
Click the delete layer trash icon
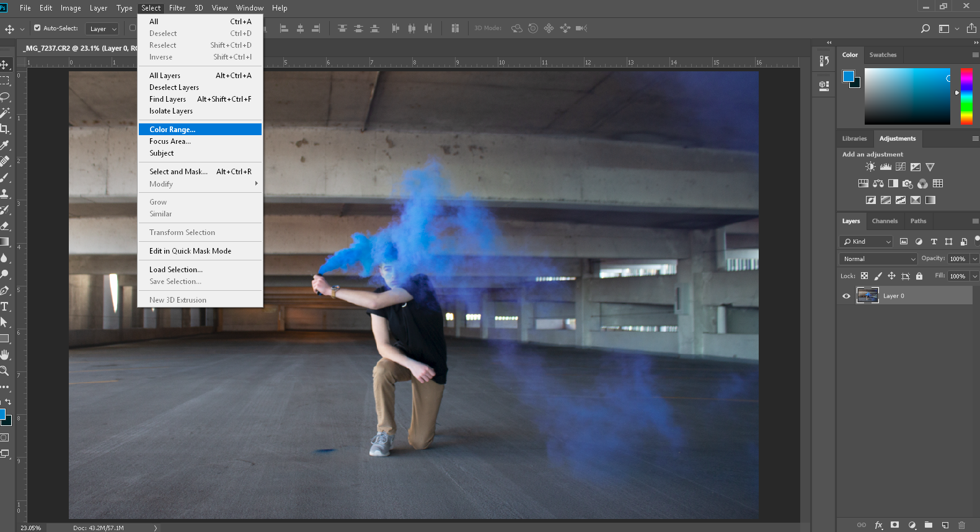click(x=961, y=525)
